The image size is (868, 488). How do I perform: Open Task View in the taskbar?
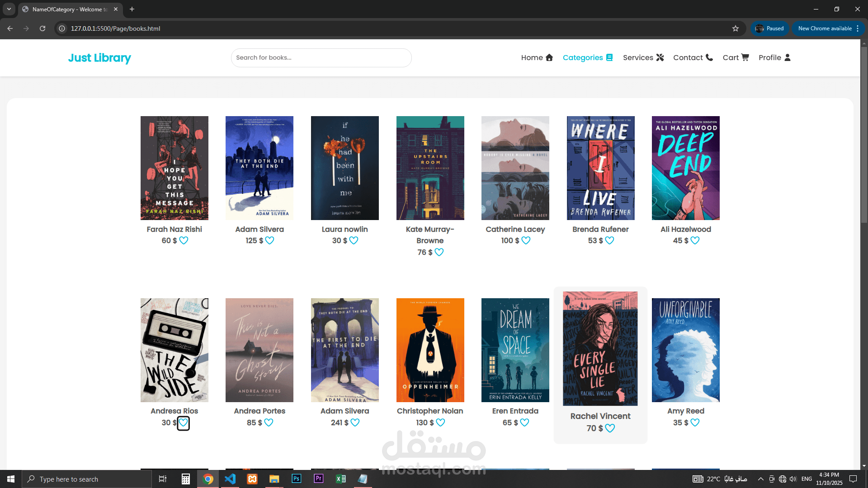[x=163, y=479]
